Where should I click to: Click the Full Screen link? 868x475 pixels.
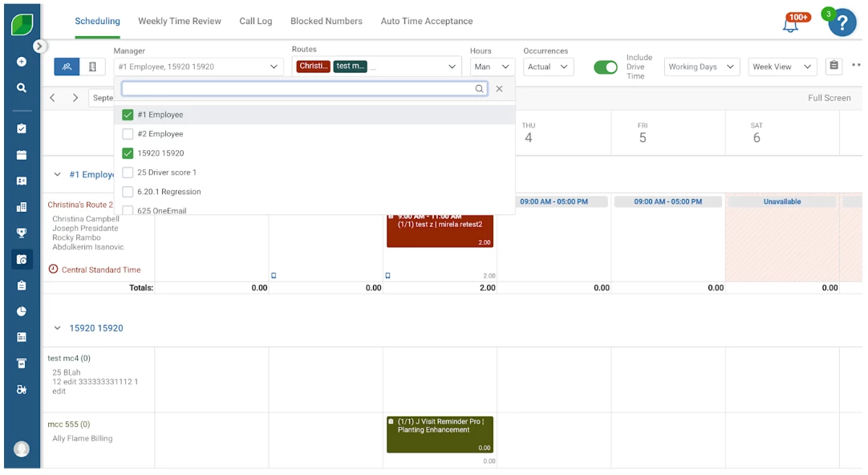coord(829,98)
